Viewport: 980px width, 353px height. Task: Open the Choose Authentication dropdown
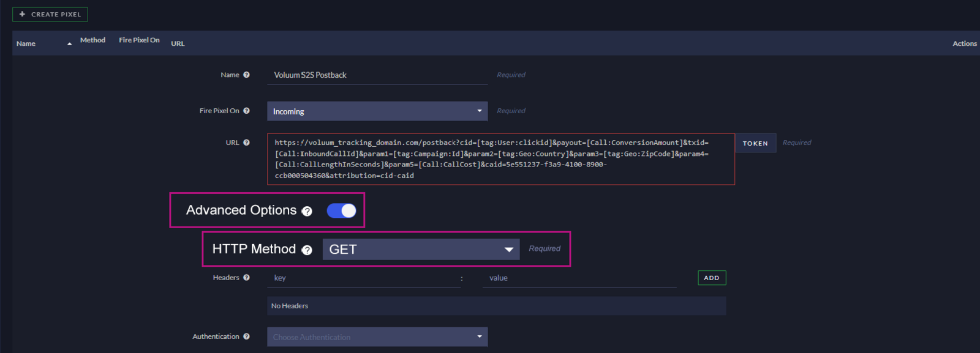377,336
